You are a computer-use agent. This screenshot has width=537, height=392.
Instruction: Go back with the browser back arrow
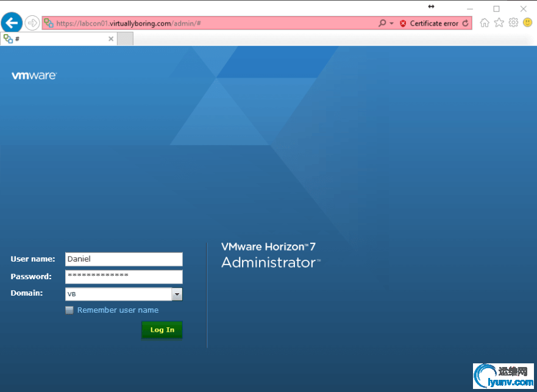pos(12,23)
